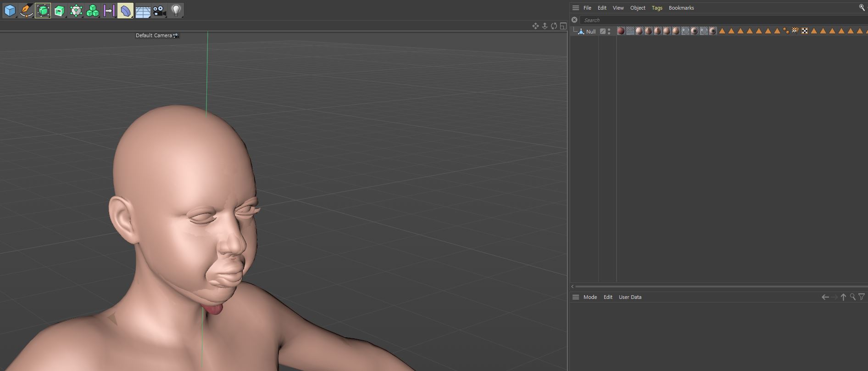Open the Object Manager Edit menu
The height and width of the screenshot is (371, 868).
point(602,8)
